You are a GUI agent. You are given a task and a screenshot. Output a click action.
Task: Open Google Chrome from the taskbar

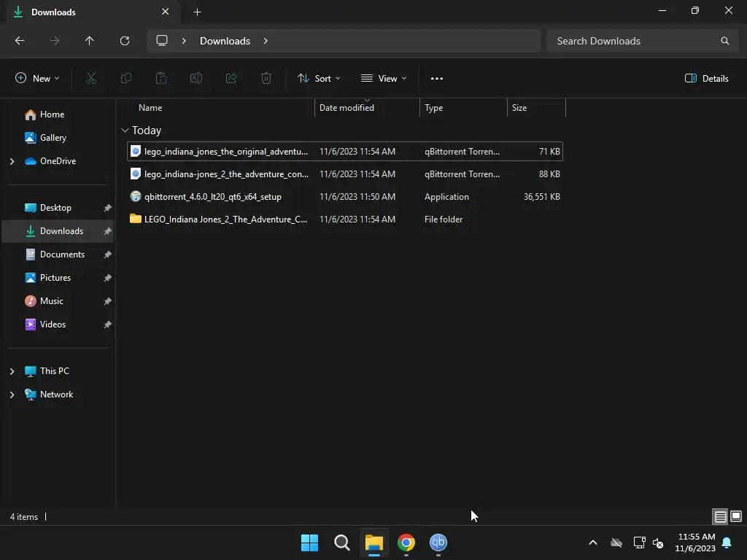pos(406,542)
